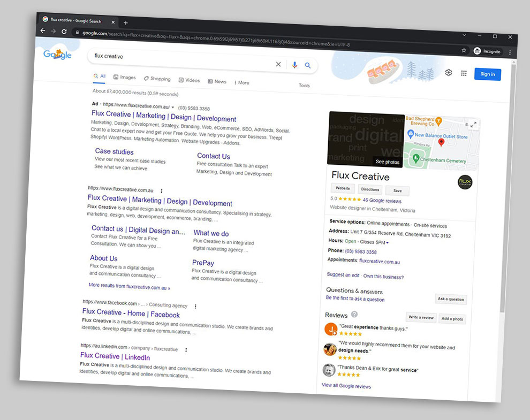Open options for the Facebook result
530x420 pixels.
(195, 307)
